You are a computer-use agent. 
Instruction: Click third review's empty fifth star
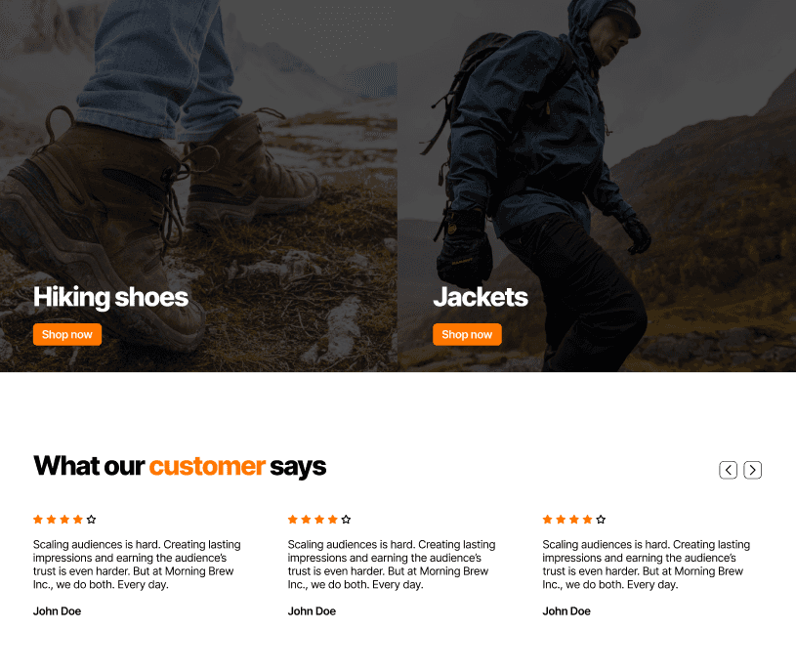coord(601,520)
